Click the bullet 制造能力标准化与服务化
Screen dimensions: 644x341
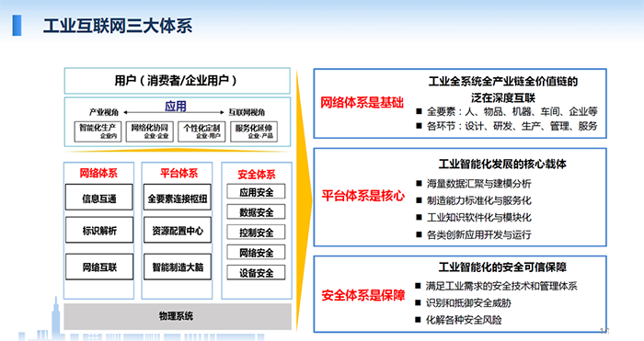pos(474,200)
